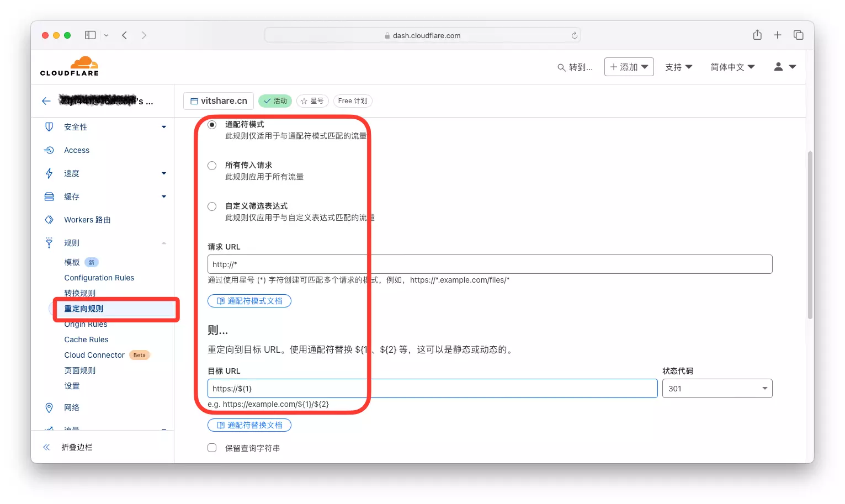
Task: Open Cache Rules in the sidebar
Action: click(86, 339)
